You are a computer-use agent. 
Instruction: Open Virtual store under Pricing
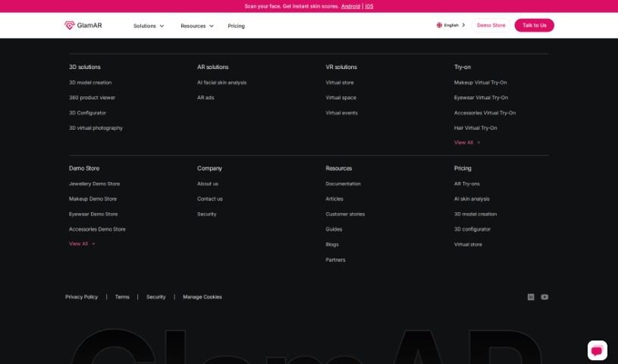point(468,244)
